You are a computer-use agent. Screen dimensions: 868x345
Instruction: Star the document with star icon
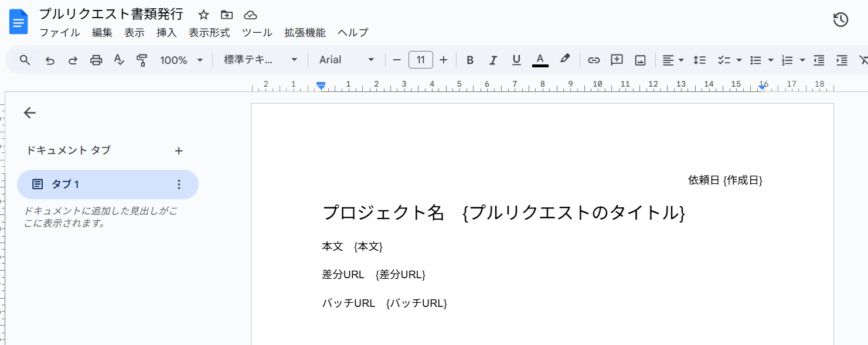pos(203,15)
